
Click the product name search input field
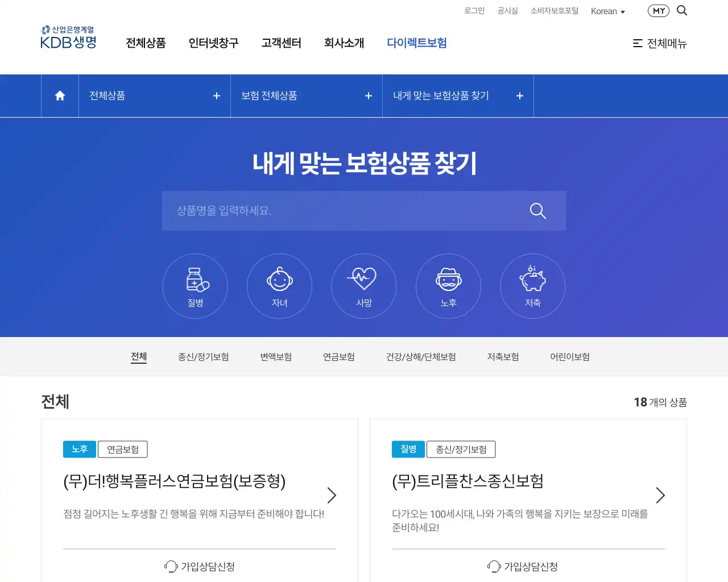[341, 210]
